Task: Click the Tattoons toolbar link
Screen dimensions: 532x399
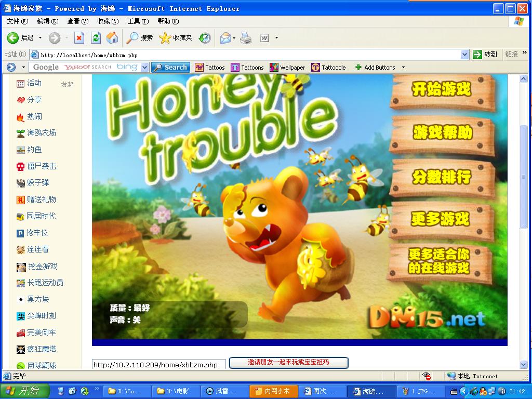Action: coord(247,68)
